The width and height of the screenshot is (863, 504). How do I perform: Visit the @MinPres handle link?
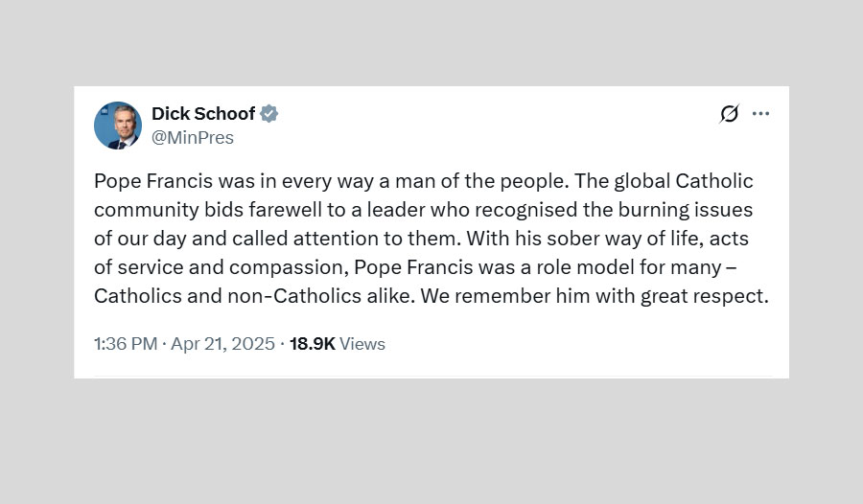pos(193,138)
